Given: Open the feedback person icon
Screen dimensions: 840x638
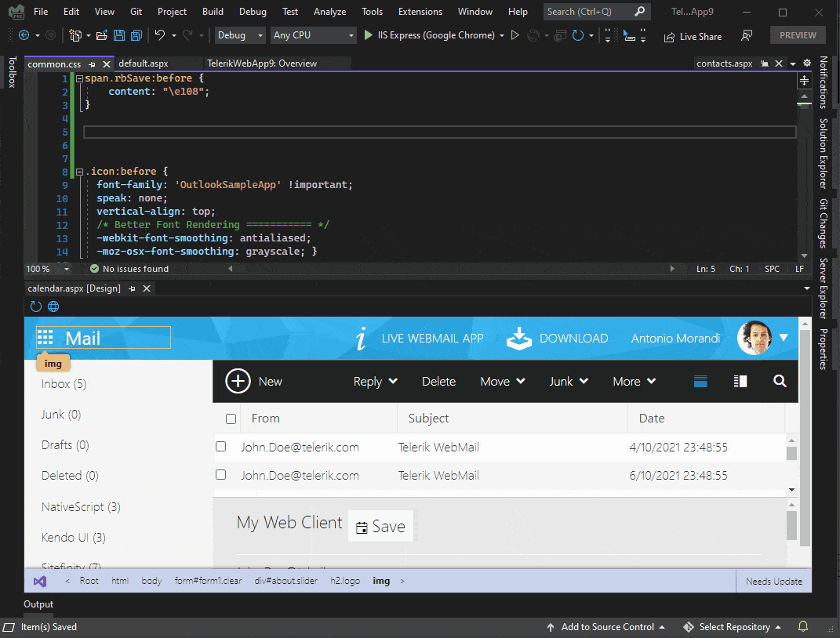Looking at the screenshot, I should [746, 35].
